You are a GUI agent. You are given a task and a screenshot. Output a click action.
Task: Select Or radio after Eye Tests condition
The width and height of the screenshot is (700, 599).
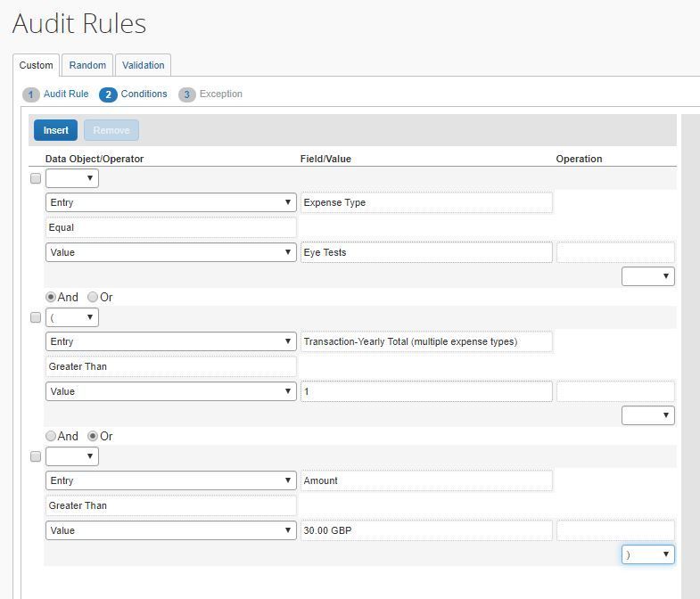coord(93,297)
